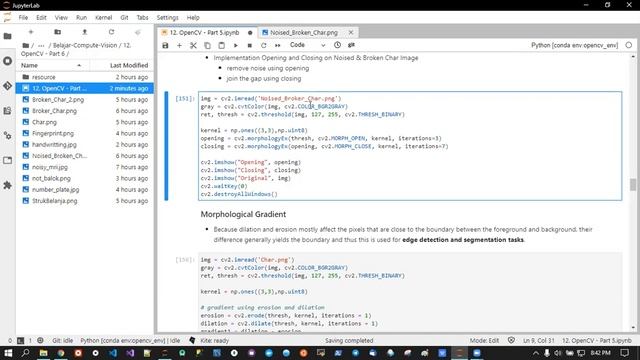
Task: Open the cell type Code dropdown
Action: point(307,45)
